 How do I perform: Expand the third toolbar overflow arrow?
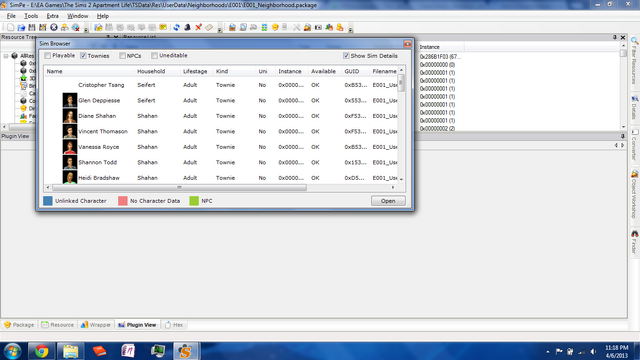351,29
